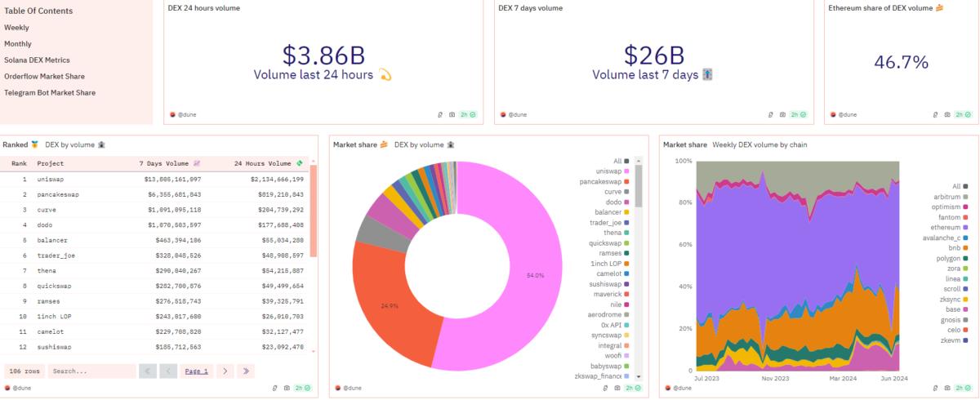Viewport: 980px width, 400px height.
Task: Toggle All entry in chain legend
Action: coord(960,186)
